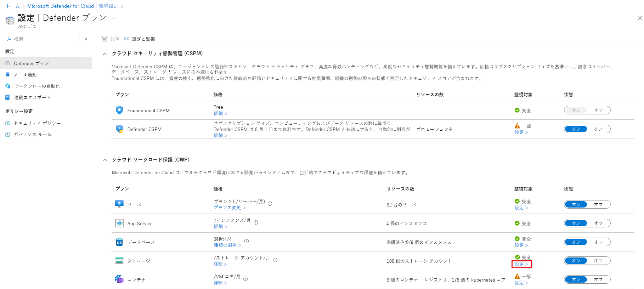This screenshot has width=644, height=289.
Task: Collapse the クラウド セキュリティ態勢管理 (CSPM) section
Action: coord(105,54)
